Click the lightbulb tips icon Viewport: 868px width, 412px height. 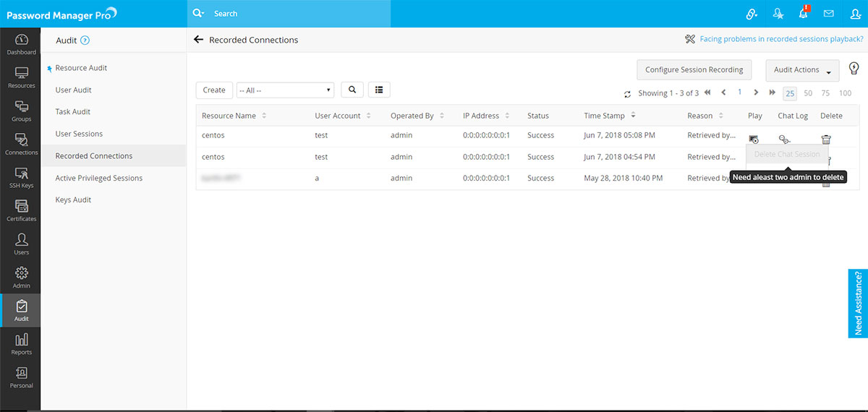(x=854, y=69)
